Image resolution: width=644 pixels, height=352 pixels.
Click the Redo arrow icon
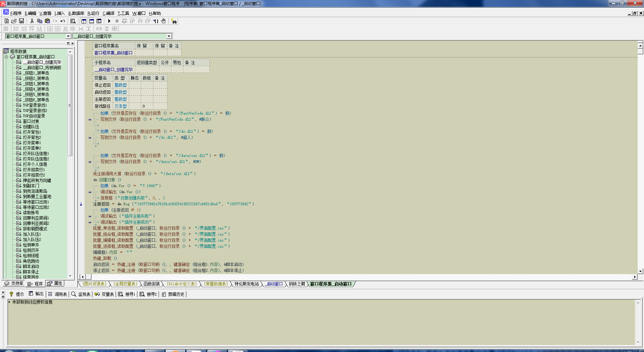[55, 21]
